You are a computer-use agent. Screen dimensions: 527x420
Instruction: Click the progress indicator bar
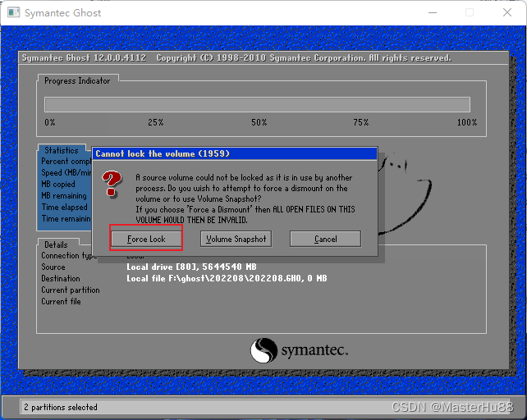pos(257,104)
